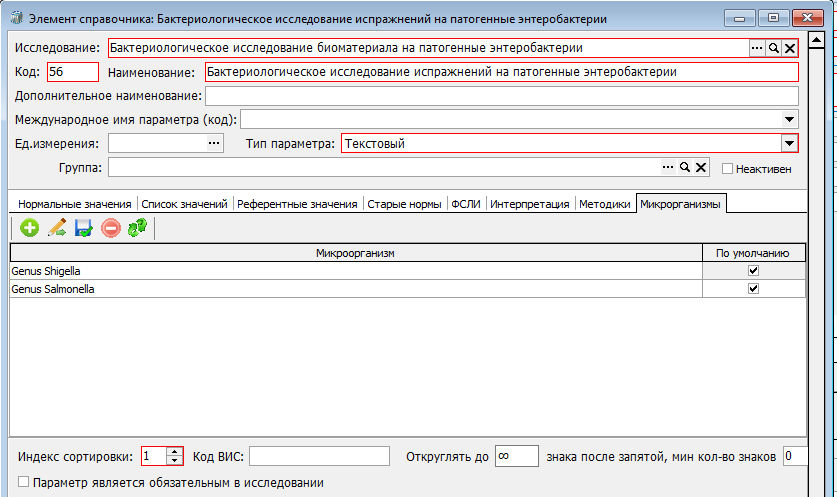Viewport: 837px width, 497px height.
Task: Uncheck default for Genus Shigella
Action: (753, 271)
